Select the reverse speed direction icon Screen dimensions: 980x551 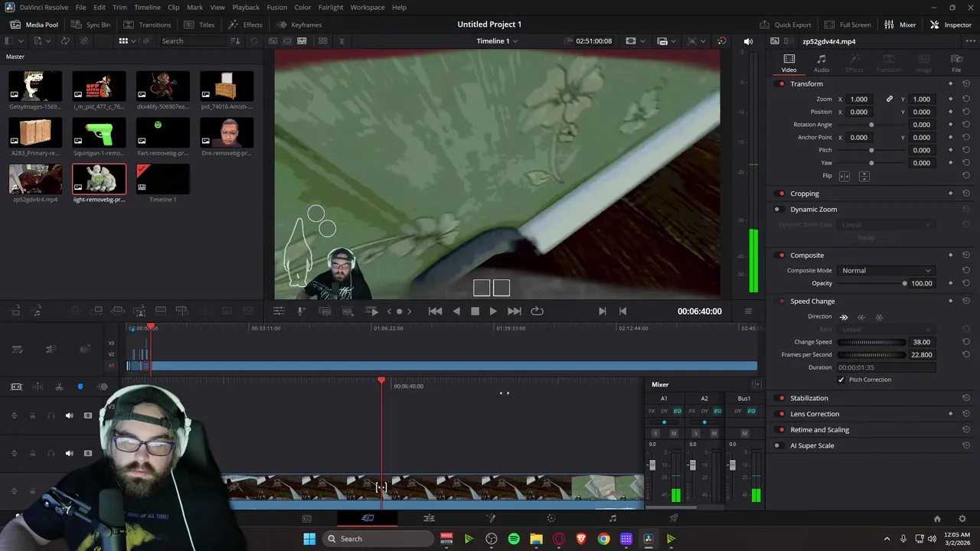[x=861, y=317]
